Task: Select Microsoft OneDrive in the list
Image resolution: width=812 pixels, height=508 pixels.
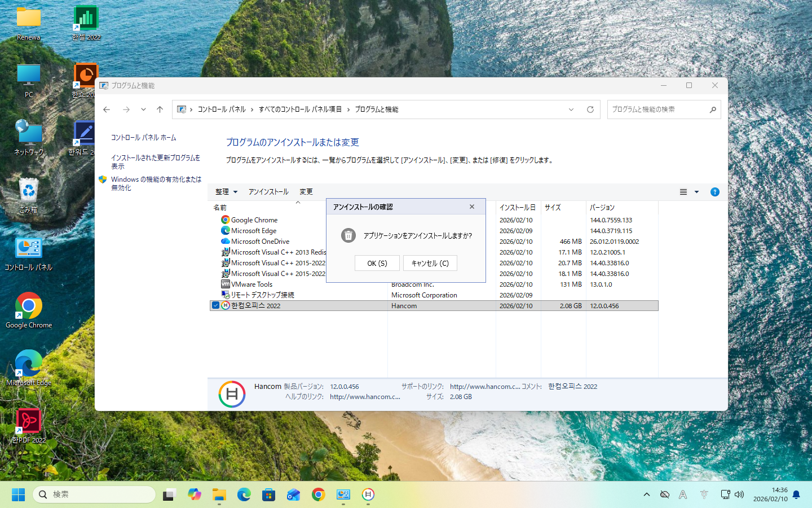Action: click(x=260, y=242)
